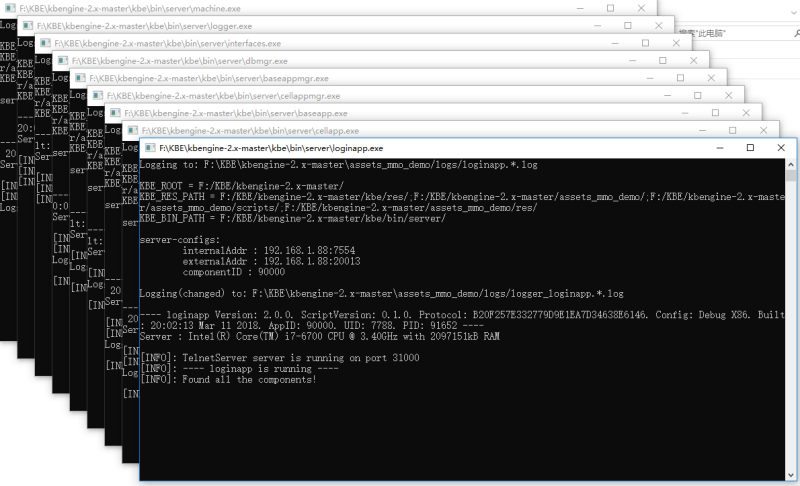Click the interfaces.exe console window icon
This screenshot has width=800, height=486.
coord(44,43)
